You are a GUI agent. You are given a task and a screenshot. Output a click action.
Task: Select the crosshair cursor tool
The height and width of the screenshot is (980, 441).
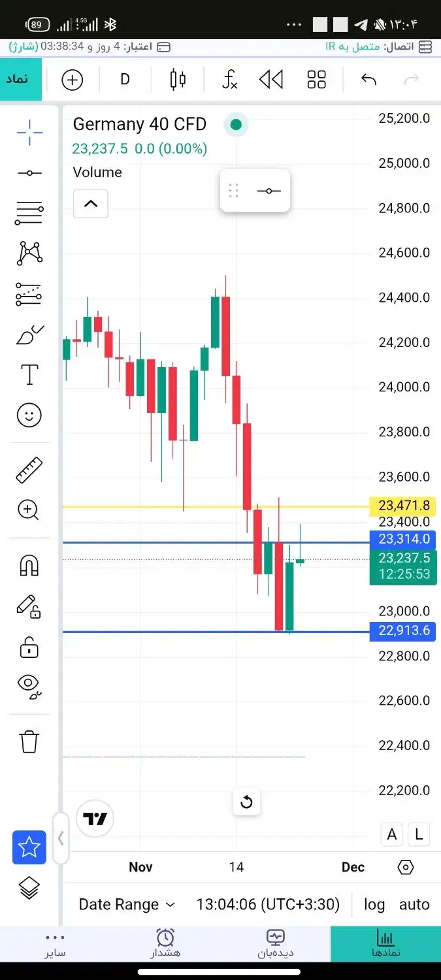(29, 133)
